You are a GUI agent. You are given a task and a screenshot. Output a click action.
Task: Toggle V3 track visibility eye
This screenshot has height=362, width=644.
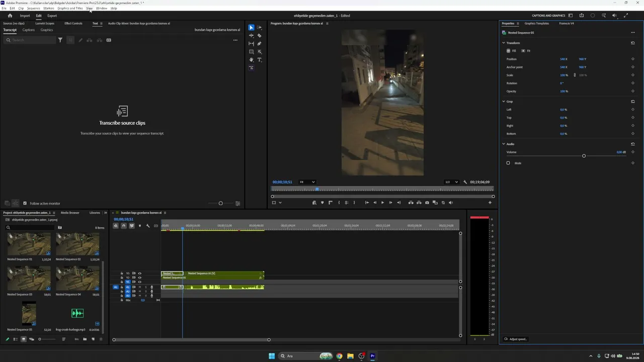(x=140, y=273)
